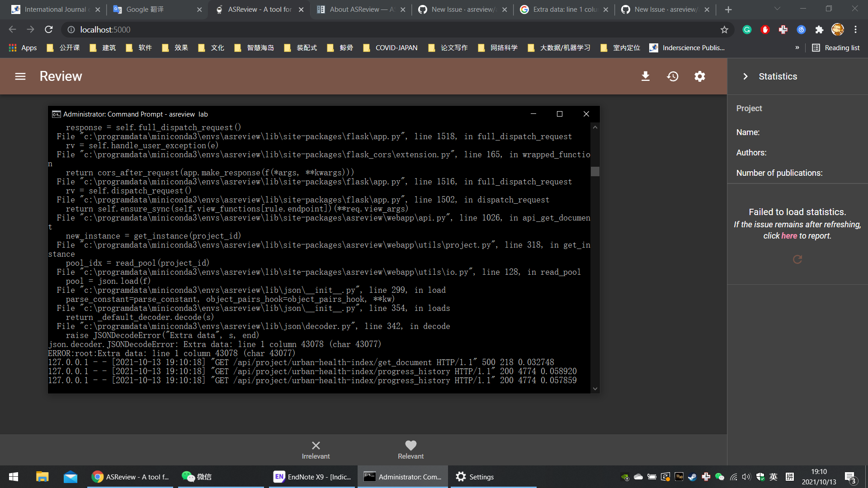The width and height of the screenshot is (868, 488).
Task: Reload the page using the refresh icon
Action: pyautogui.click(x=48, y=29)
